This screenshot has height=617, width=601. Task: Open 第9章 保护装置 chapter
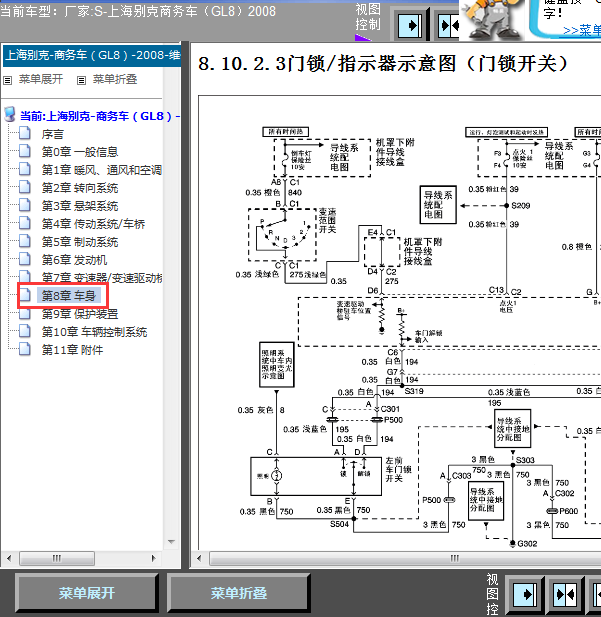click(80, 314)
